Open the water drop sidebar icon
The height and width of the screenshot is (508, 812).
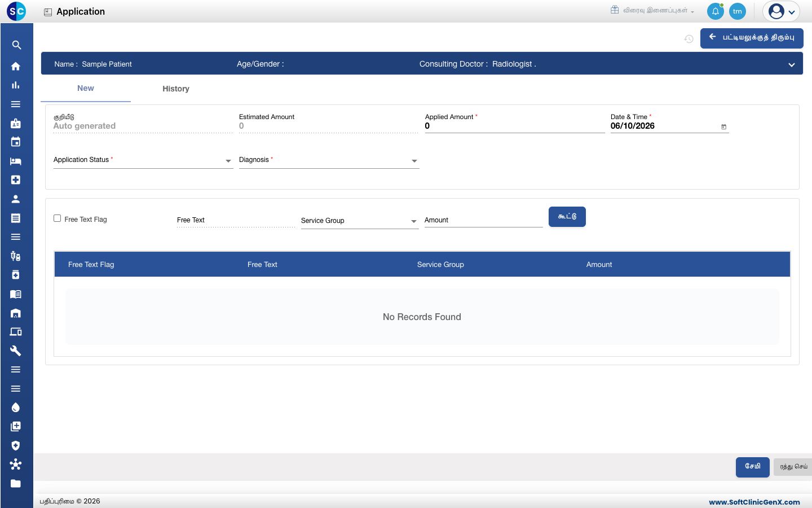coord(16,408)
